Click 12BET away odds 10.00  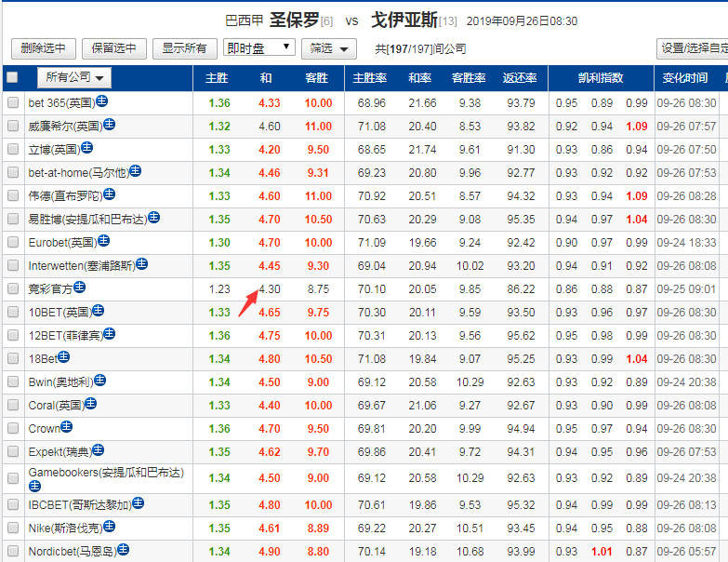pos(318,335)
